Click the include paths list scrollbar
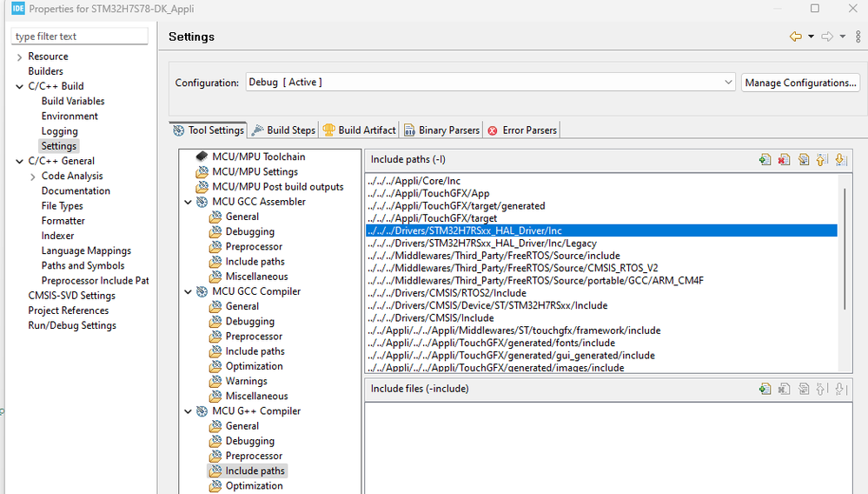Screen dimensions: 868x494 [845, 249]
